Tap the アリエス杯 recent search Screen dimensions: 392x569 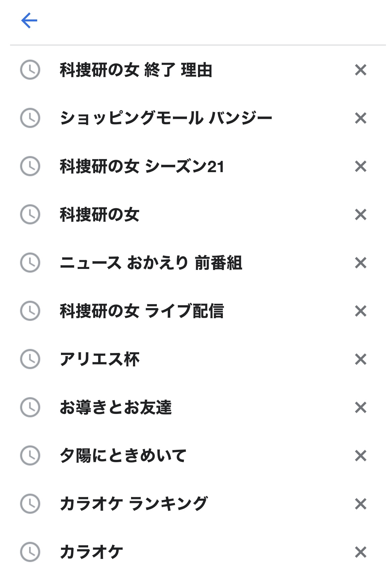click(100, 359)
